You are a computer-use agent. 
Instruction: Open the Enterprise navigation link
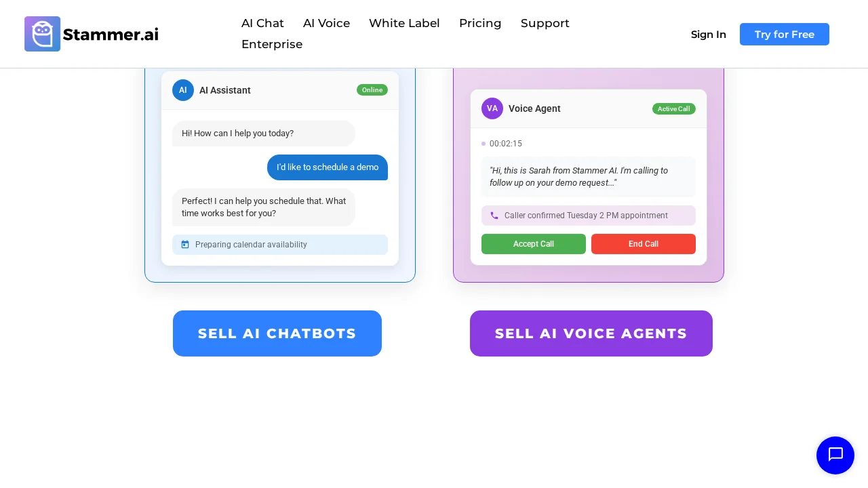(x=272, y=44)
